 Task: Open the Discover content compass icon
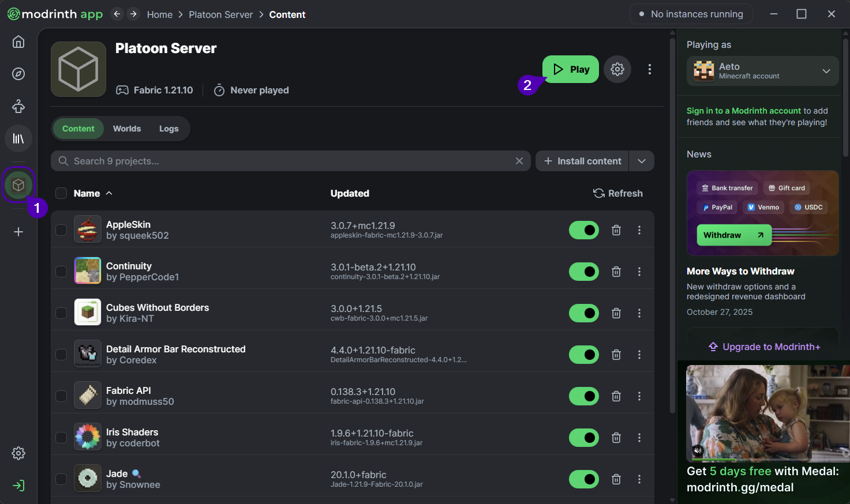click(18, 74)
